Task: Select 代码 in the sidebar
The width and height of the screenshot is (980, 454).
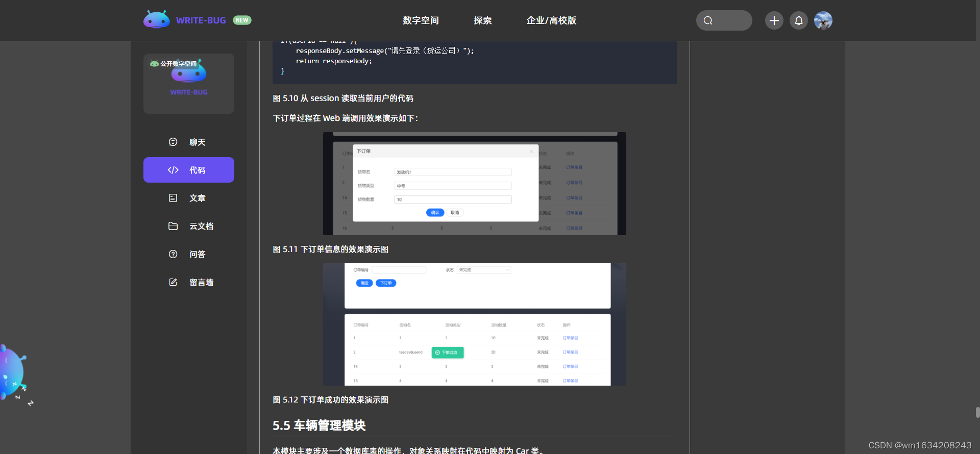Action: pyautogui.click(x=189, y=170)
